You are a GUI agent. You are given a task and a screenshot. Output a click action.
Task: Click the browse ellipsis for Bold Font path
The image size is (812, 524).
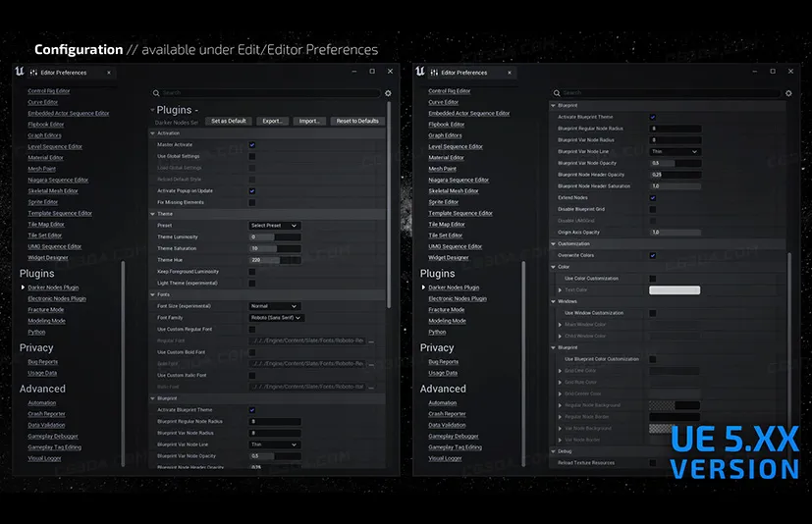(371, 364)
